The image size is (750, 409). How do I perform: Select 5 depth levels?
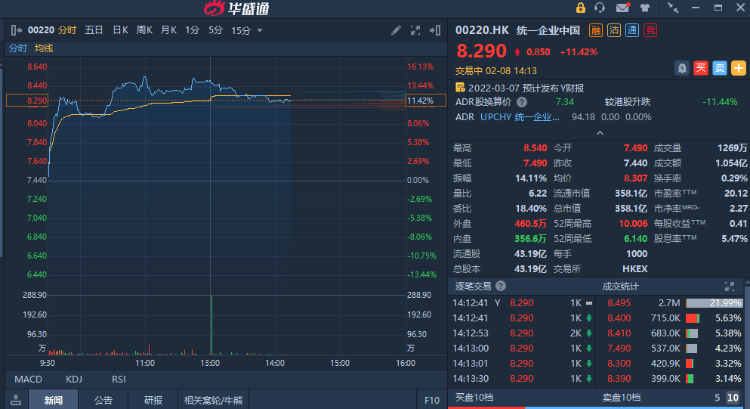pyautogui.click(x=717, y=398)
